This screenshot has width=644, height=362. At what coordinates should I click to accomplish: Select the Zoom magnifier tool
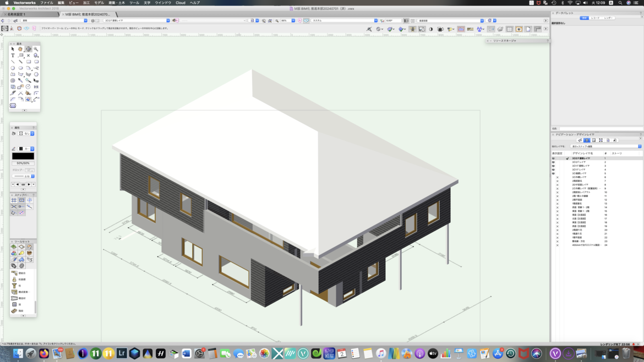click(36, 49)
